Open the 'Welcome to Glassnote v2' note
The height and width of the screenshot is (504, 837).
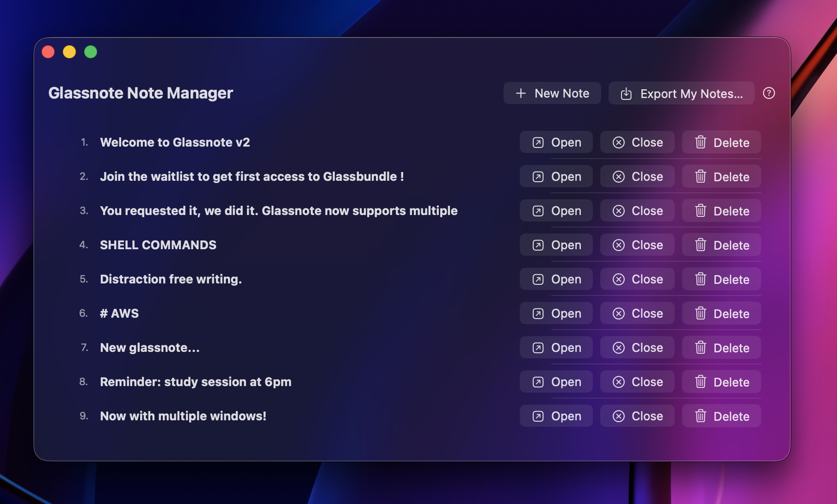(x=556, y=142)
